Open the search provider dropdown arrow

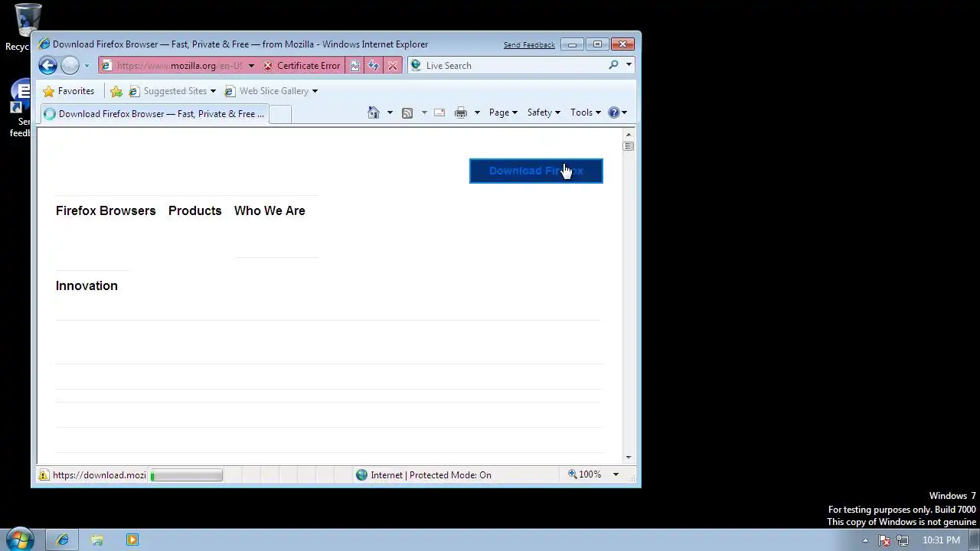point(629,65)
